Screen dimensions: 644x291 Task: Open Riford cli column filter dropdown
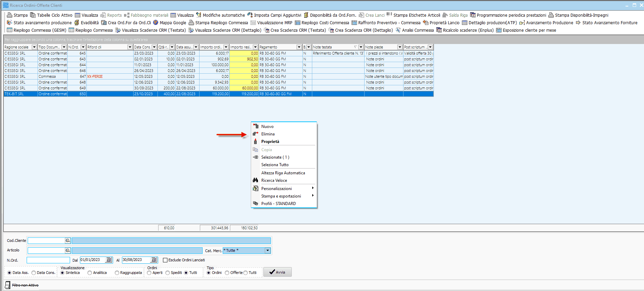coord(130,47)
